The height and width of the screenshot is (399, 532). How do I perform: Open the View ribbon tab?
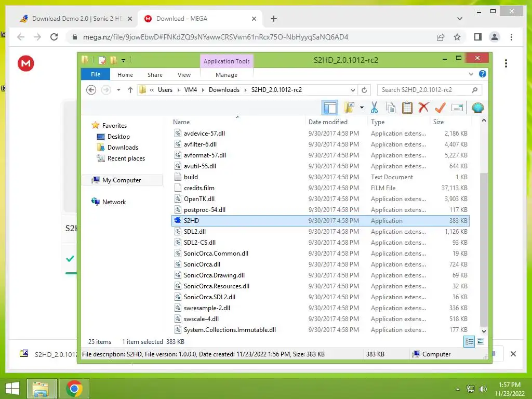pyautogui.click(x=184, y=75)
